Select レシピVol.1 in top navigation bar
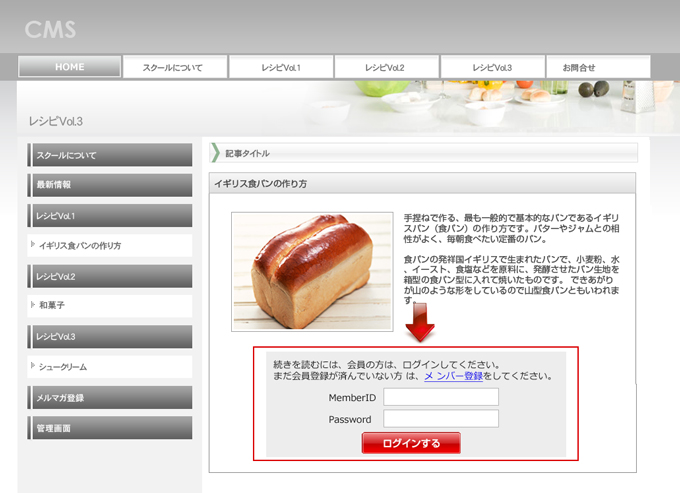 pos(281,67)
